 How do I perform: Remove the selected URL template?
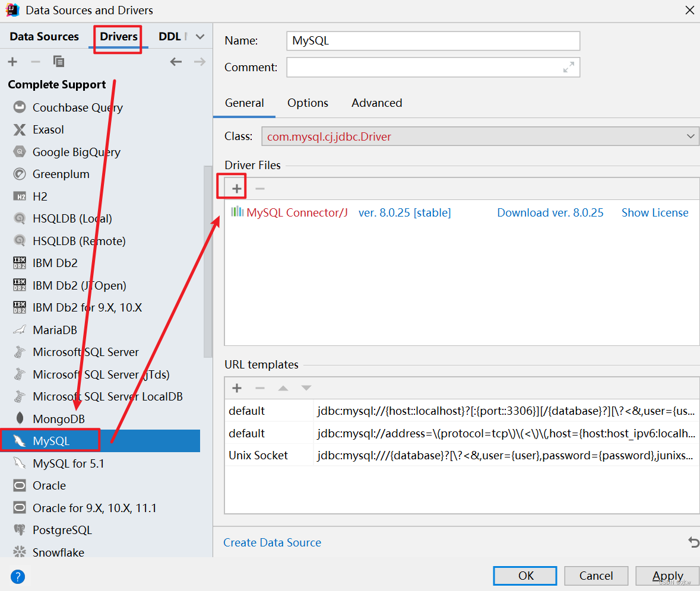click(x=260, y=388)
